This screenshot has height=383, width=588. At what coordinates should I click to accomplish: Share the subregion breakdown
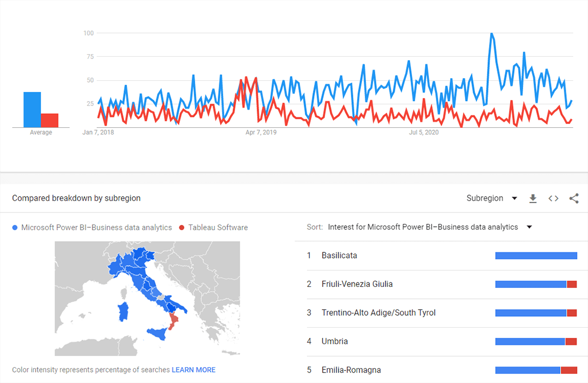[x=574, y=198]
